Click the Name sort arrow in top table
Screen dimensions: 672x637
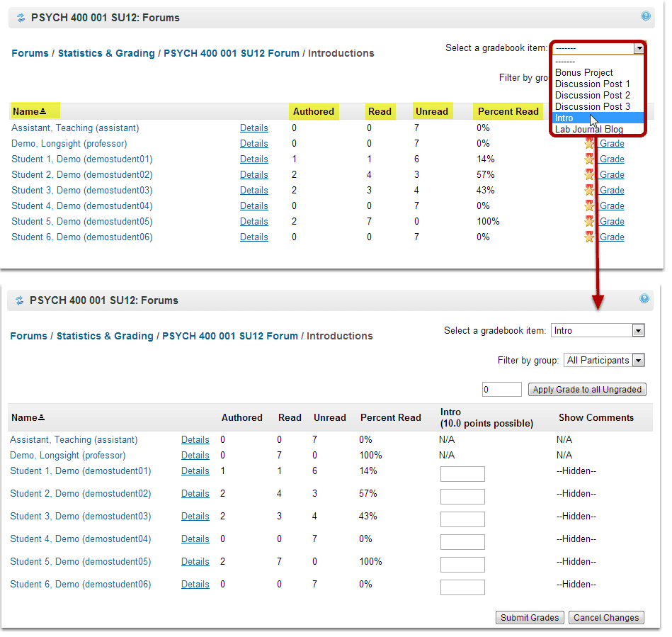coord(42,111)
